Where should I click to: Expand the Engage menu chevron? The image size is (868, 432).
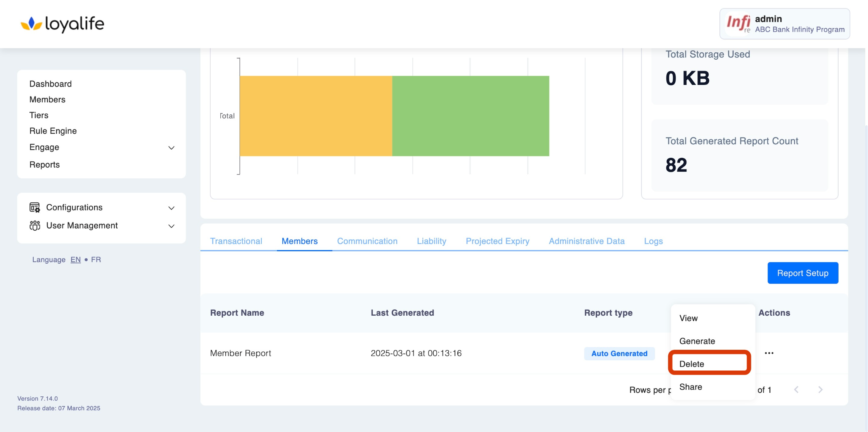click(x=171, y=148)
